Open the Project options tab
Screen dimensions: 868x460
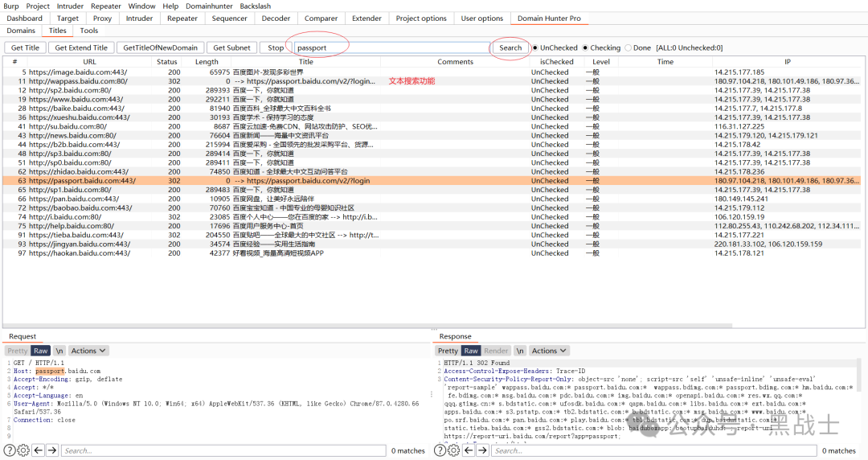pyautogui.click(x=420, y=18)
